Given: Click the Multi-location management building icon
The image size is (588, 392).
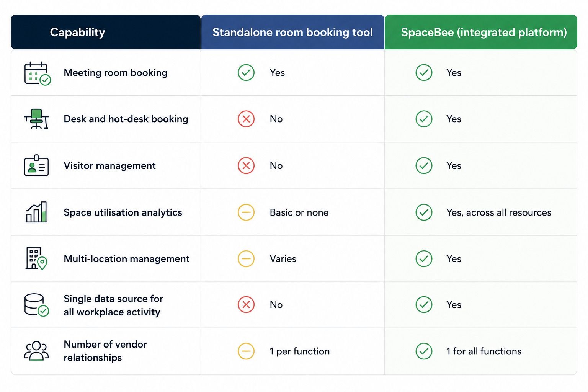Looking at the screenshot, I should (x=36, y=258).
